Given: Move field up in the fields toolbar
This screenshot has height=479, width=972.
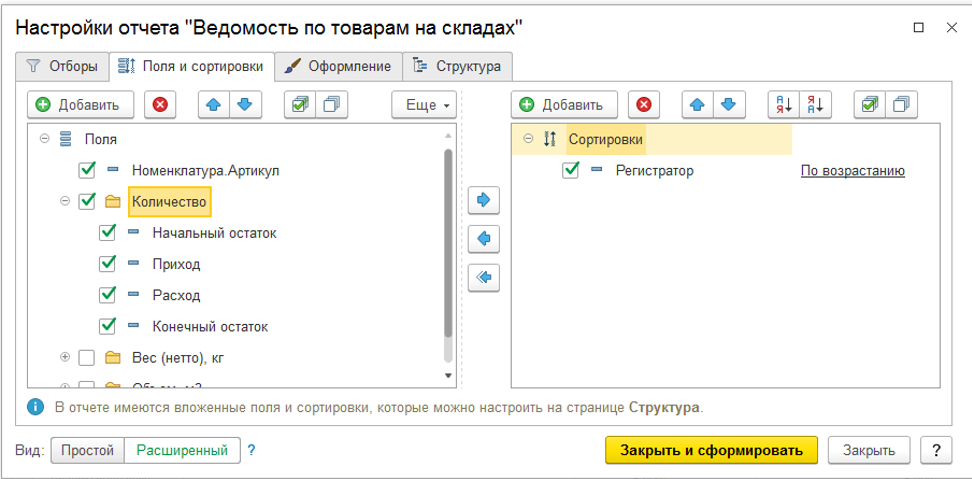Looking at the screenshot, I should point(214,105).
